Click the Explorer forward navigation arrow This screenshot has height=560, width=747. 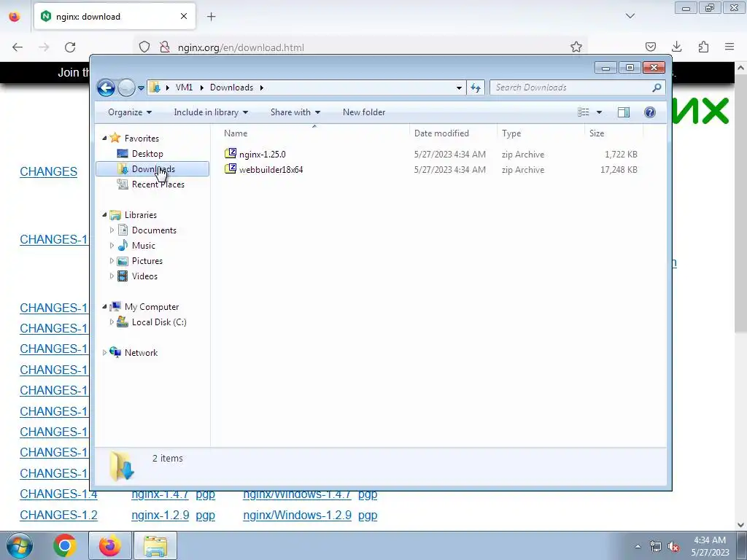tap(126, 87)
